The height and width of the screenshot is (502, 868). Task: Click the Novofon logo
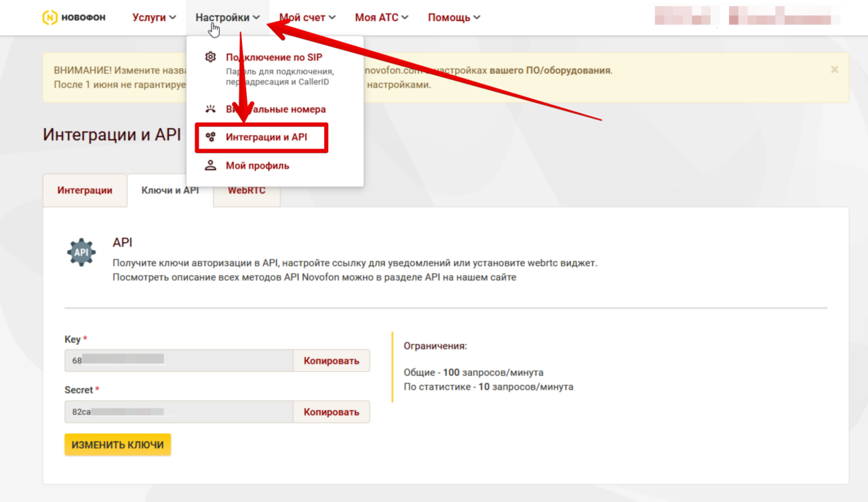point(74,18)
